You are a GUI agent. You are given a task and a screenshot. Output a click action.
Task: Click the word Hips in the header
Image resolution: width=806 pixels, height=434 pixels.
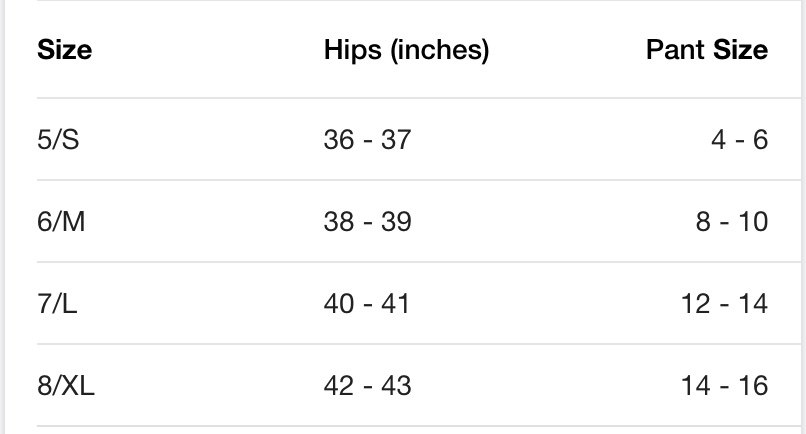pyautogui.click(x=353, y=51)
